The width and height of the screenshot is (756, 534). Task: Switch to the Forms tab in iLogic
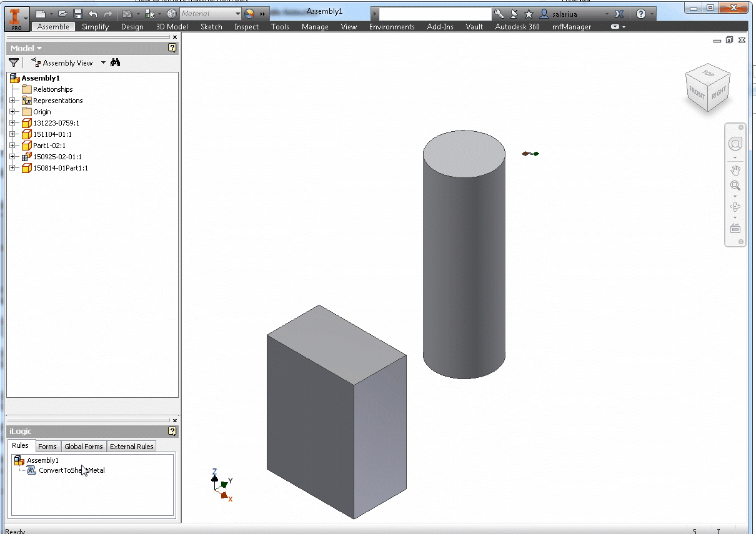pyautogui.click(x=47, y=446)
